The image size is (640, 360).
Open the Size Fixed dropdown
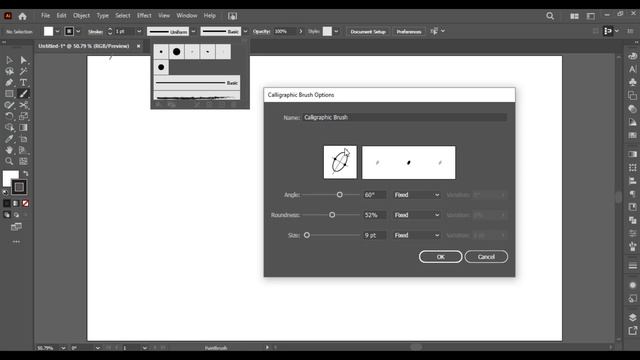pos(416,236)
